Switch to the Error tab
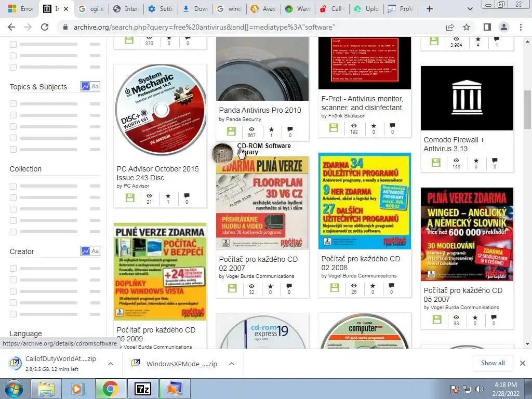The image size is (532, 399). (21, 9)
